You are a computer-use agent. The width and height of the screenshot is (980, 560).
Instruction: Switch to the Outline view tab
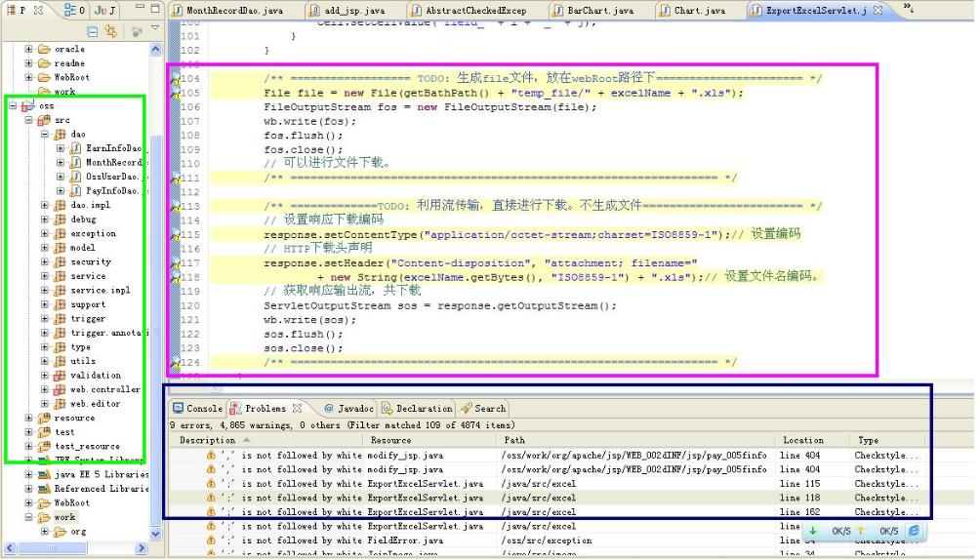(74, 10)
